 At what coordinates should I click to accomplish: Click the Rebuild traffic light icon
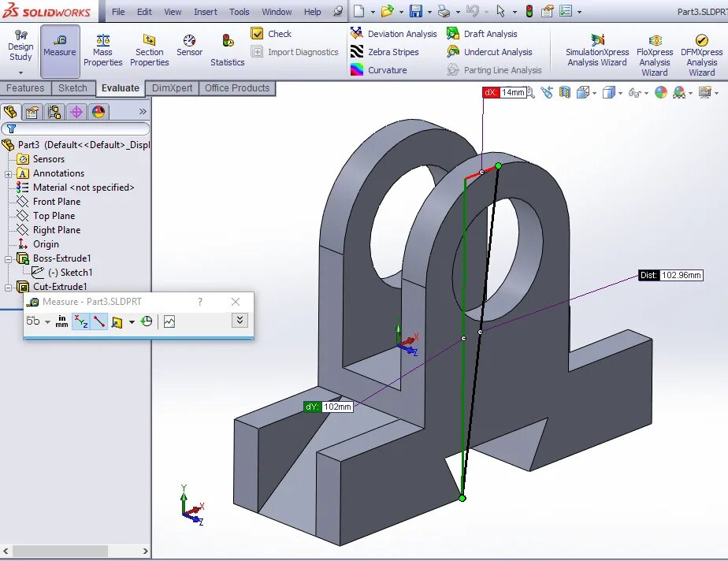click(x=529, y=11)
